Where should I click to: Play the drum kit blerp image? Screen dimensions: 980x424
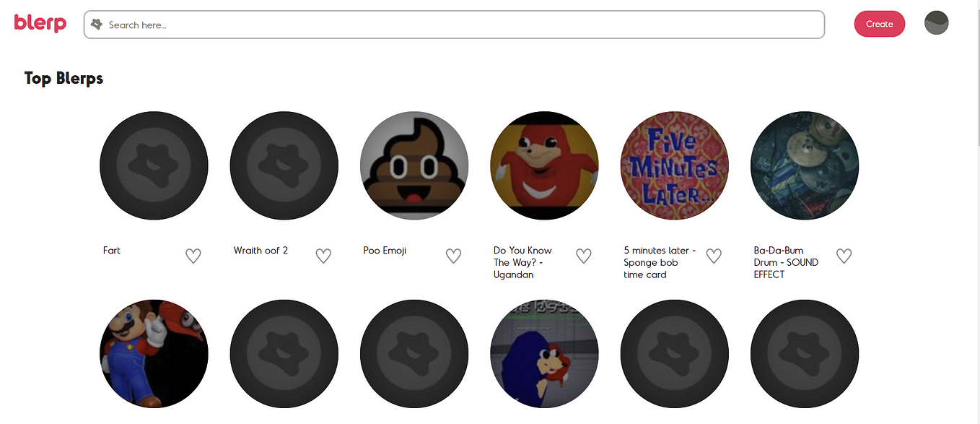coord(805,165)
